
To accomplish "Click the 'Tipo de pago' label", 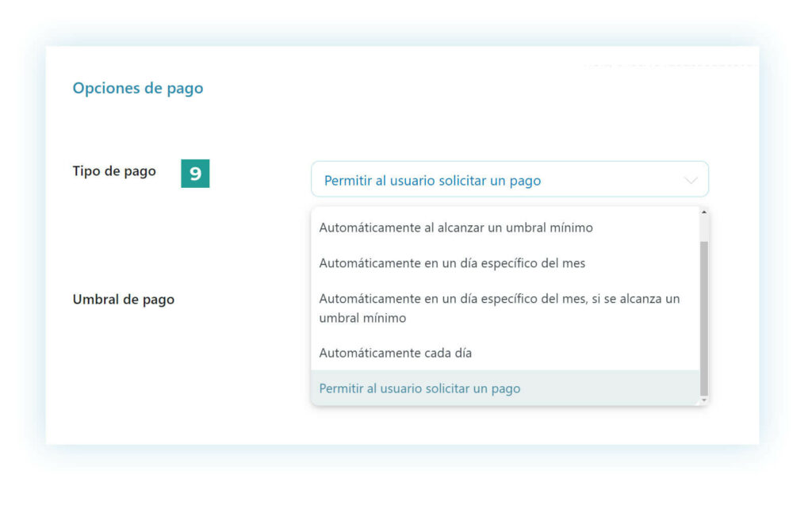I will [x=114, y=171].
